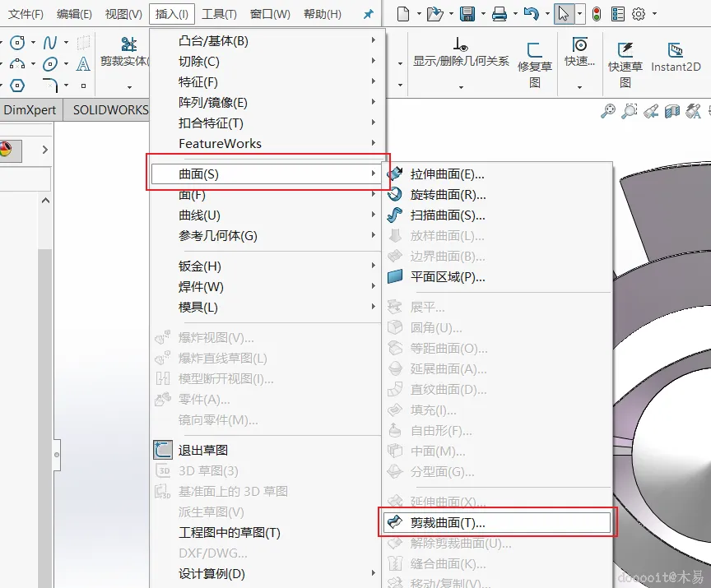Toggle the Instant2D tool
711x588 pixels.
pyautogui.click(x=676, y=57)
